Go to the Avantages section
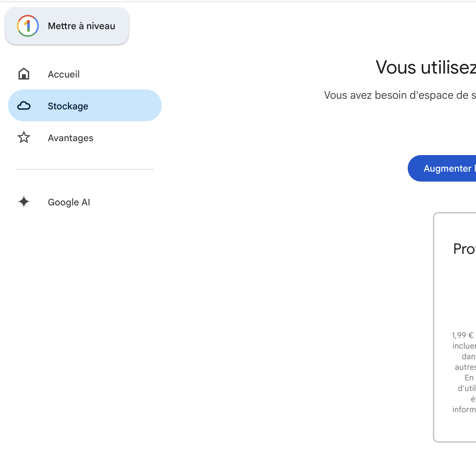 (x=70, y=138)
